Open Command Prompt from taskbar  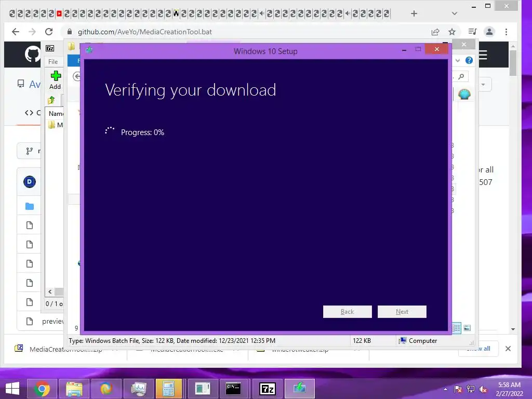pos(233,389)
